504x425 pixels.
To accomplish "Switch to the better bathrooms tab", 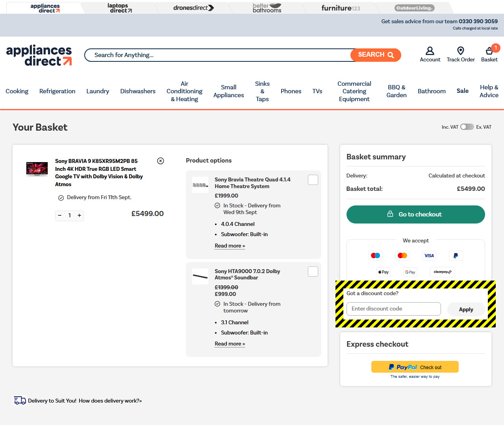I will pos(267,8).
